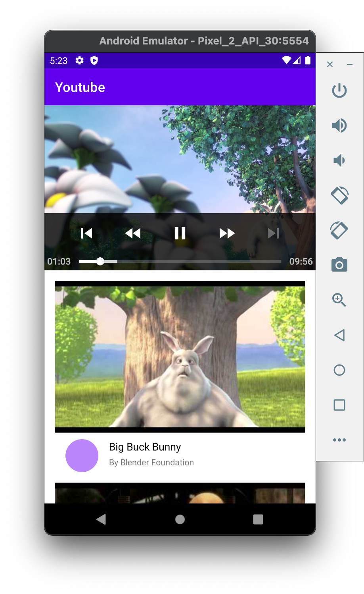Activate the emulator zoom tool
This screenshot has height=594, width=364.
click(x=339, y=300)
